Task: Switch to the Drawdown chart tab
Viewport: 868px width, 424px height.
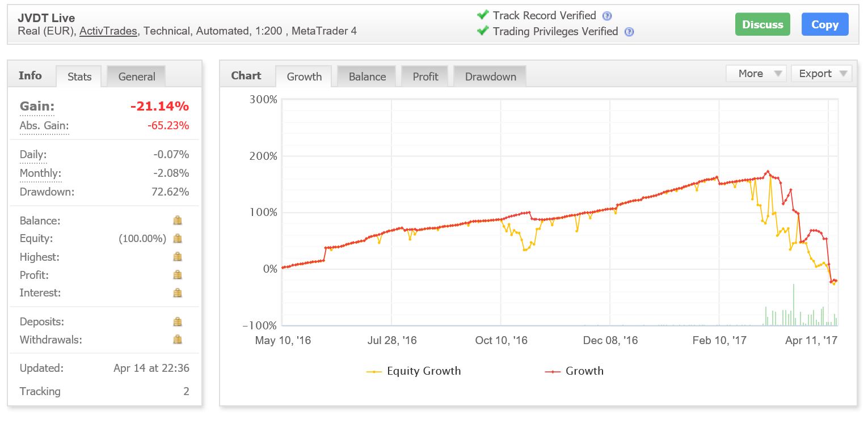Action: tap(490, 77)
